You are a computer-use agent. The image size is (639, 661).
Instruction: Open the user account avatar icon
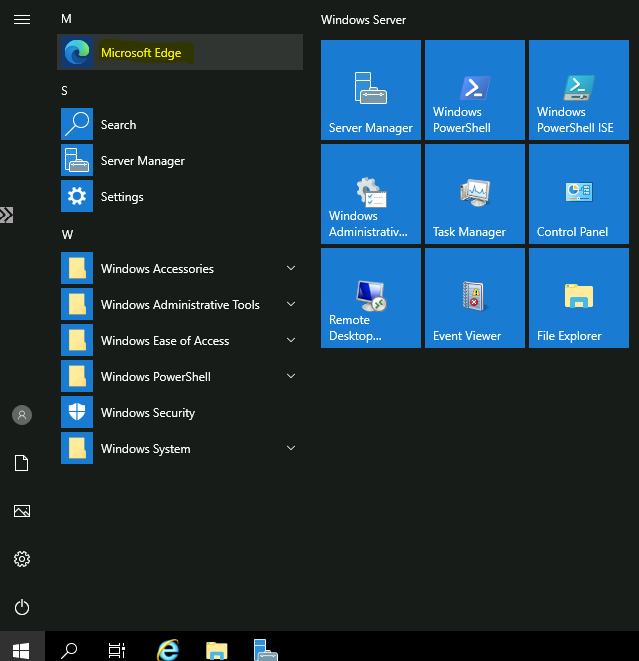point(22,415)
